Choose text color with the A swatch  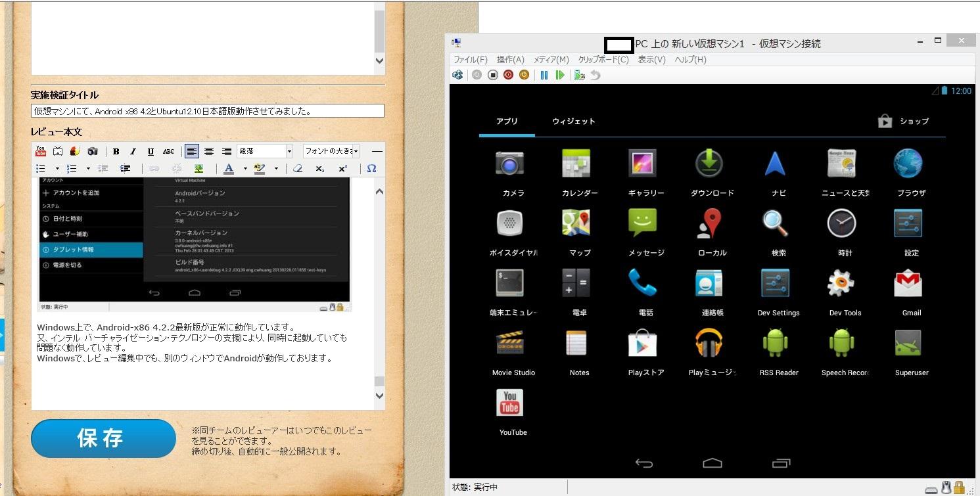[229, 169]
